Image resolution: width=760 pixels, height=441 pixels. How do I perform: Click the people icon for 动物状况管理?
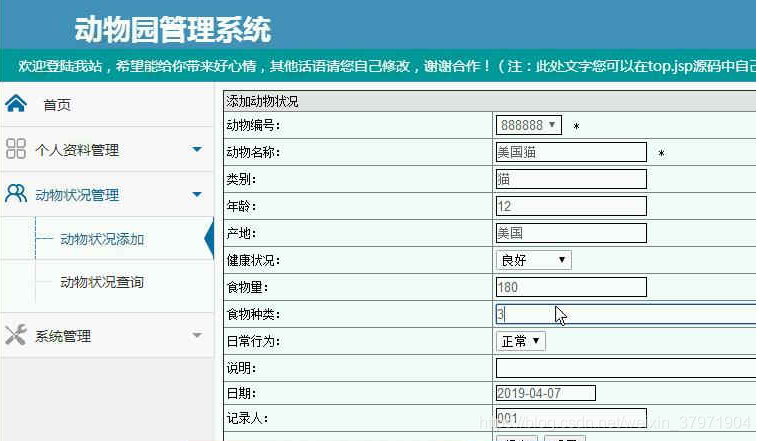(x=16, y=194)
